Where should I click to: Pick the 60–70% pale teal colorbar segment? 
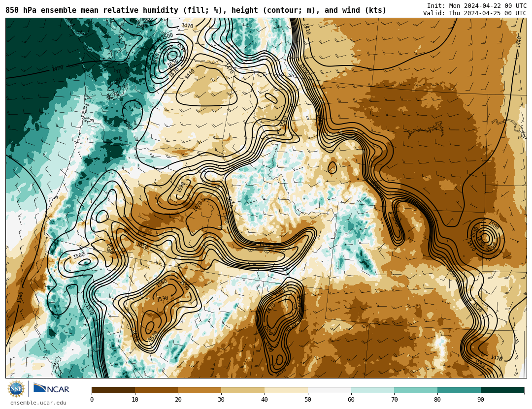point(372,390)
